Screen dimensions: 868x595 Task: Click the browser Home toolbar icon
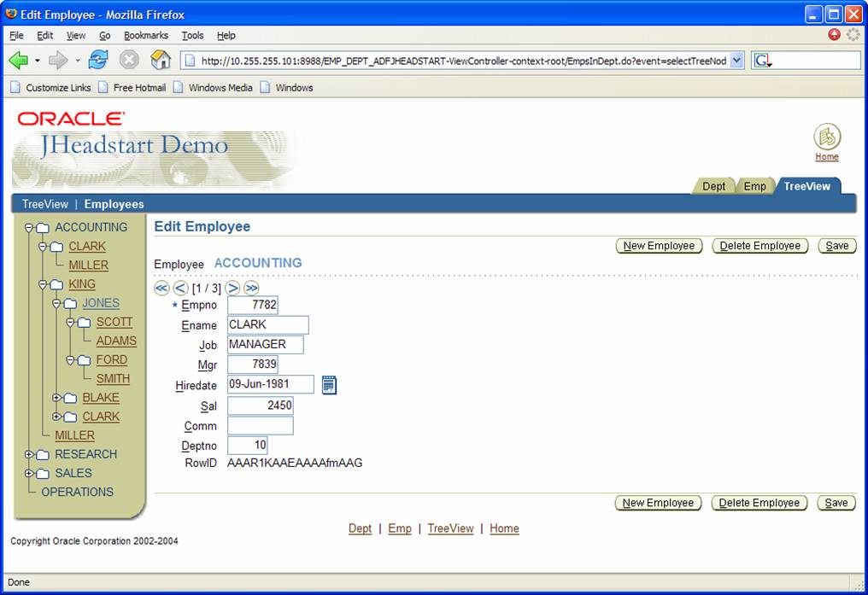160,60
